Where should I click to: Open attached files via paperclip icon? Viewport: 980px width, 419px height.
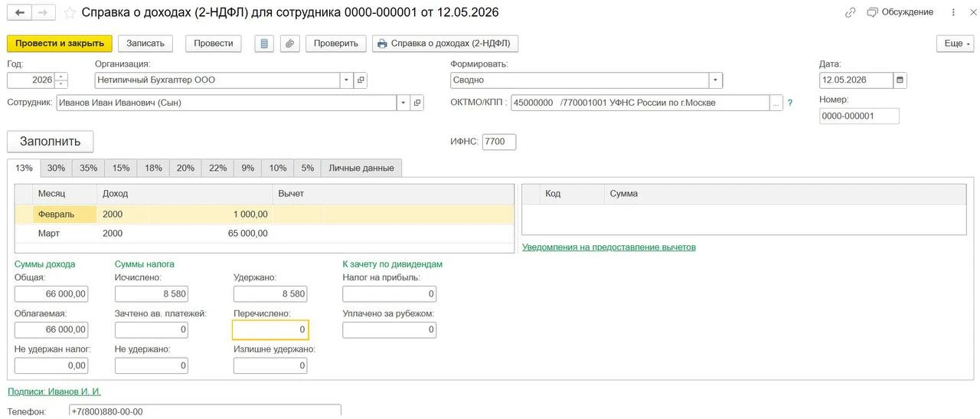tap(289, 44)
